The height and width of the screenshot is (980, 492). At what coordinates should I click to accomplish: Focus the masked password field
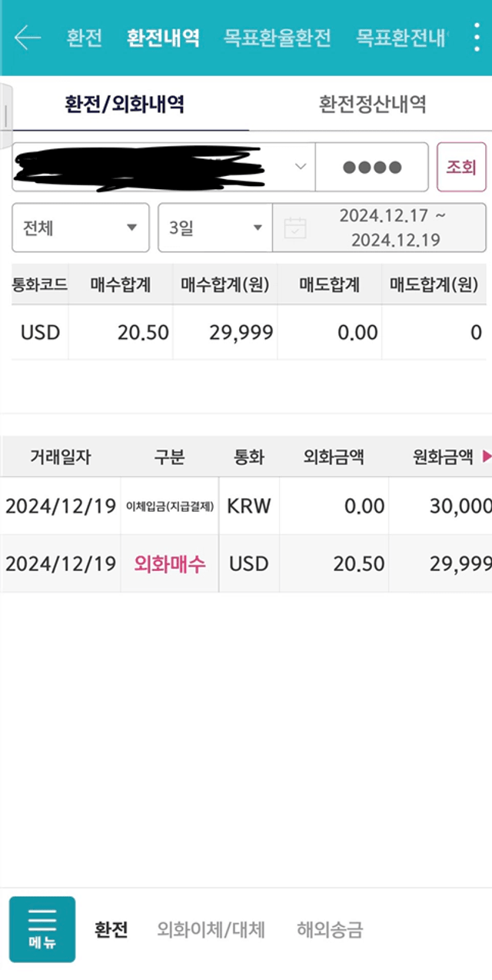pyautogui.click(x=372, y=167)
